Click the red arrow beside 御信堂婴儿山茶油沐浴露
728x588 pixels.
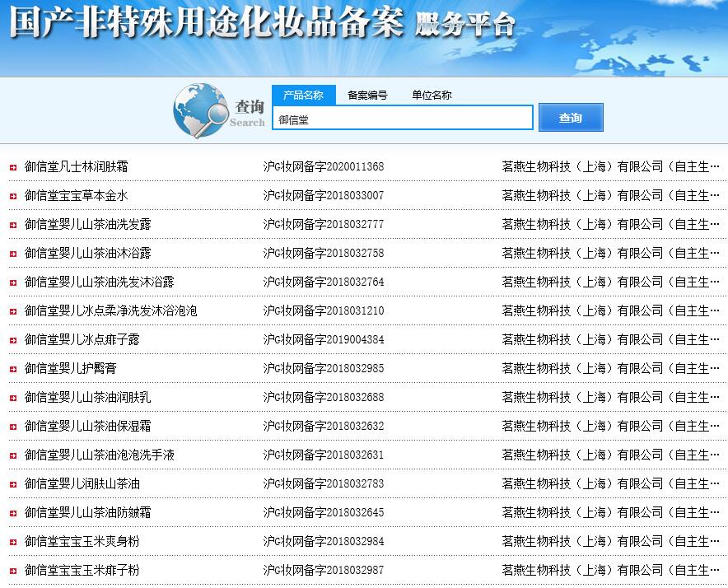[x=13, y=254]
